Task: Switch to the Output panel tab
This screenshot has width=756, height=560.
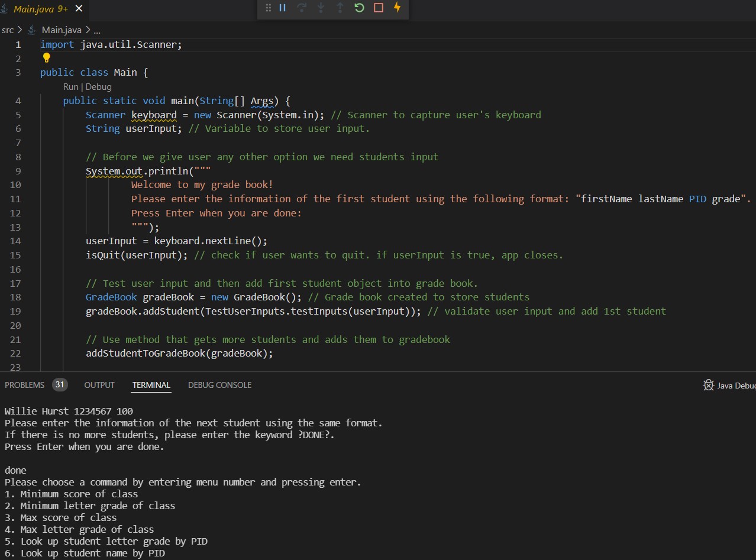Action: coord(99,385)
